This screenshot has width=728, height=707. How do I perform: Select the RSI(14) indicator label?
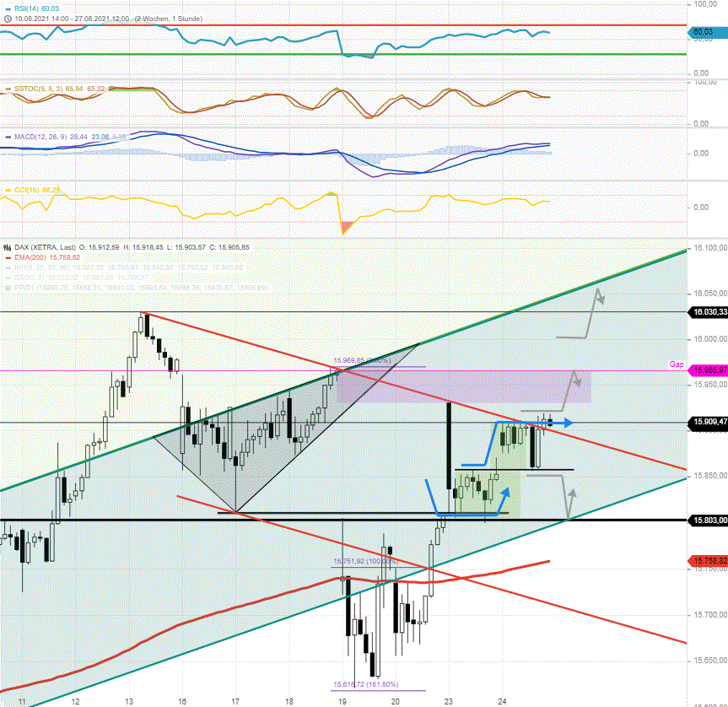[x=36, y=8]
